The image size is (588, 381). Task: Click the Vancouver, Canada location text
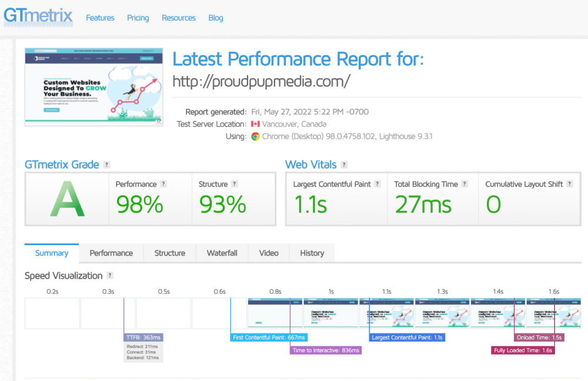pos(294,124)
